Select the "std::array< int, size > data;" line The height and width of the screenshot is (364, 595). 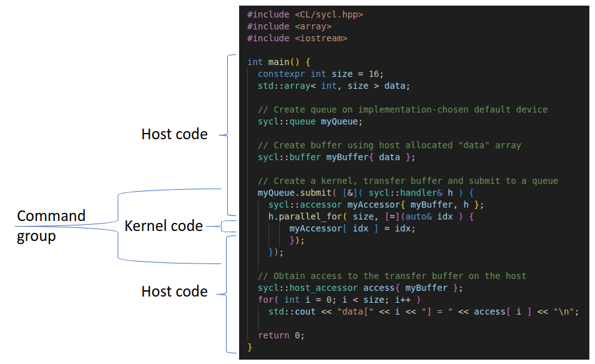[x=333, y=86]
